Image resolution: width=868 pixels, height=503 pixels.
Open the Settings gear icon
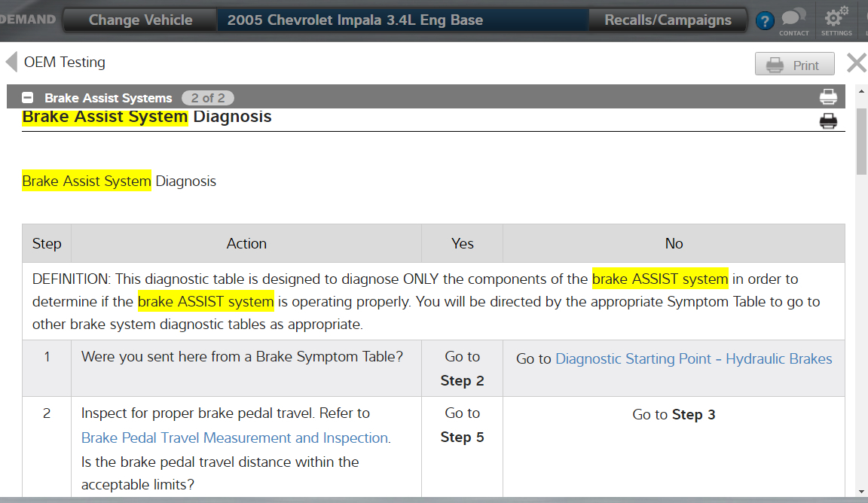[836, 20]
